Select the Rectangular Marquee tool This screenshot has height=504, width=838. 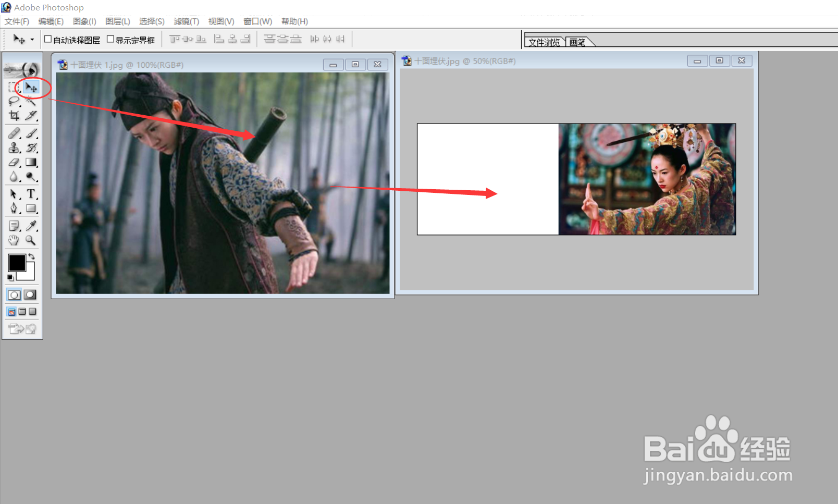pos(14,87)
